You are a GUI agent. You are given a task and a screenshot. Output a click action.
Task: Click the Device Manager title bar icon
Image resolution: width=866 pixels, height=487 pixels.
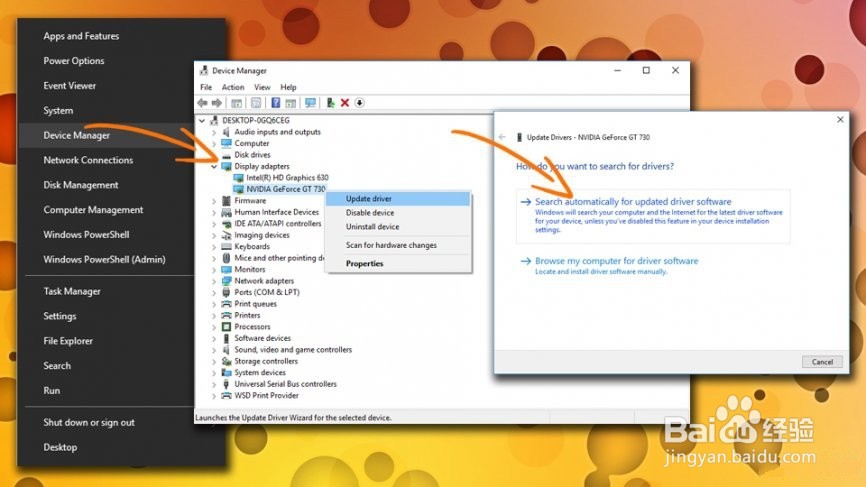click(204, 71)
